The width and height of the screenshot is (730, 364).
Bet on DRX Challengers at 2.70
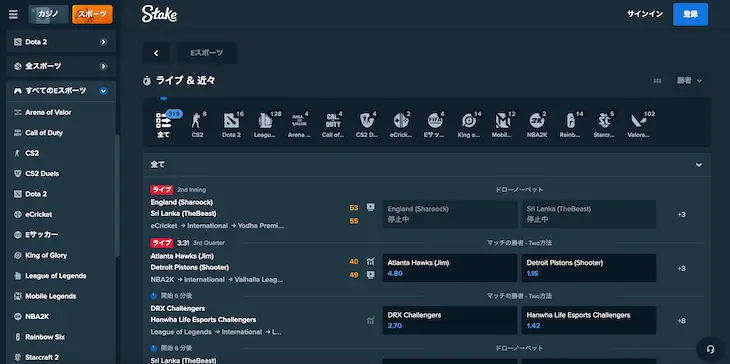450,320
